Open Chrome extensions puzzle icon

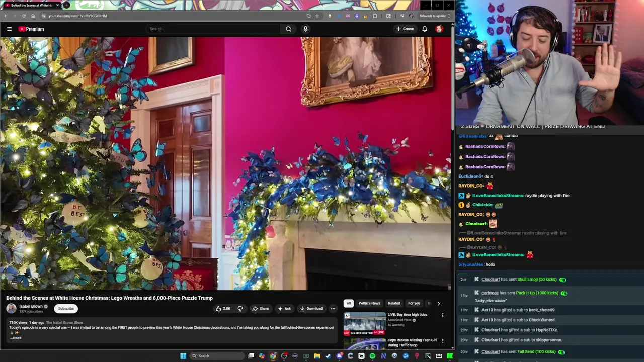pos(375,16)
